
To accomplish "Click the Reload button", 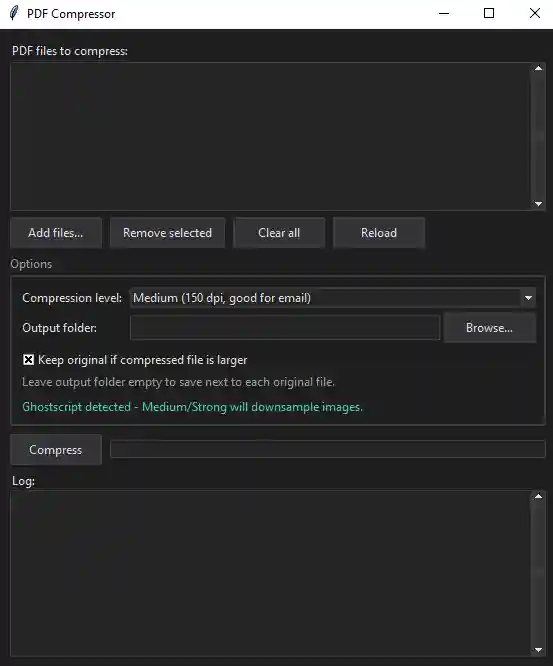I will pyautogui.click(x=379, y=233).
